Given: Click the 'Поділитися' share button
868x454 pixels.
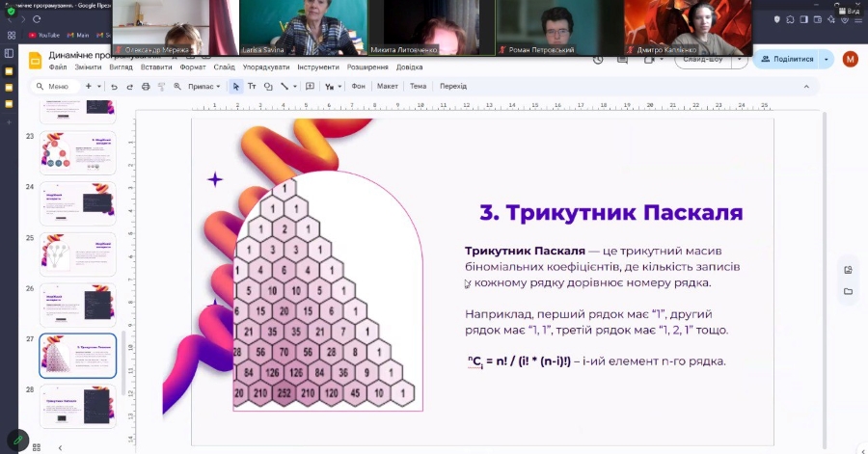Looking at the screenshot, I should point(787,60).
